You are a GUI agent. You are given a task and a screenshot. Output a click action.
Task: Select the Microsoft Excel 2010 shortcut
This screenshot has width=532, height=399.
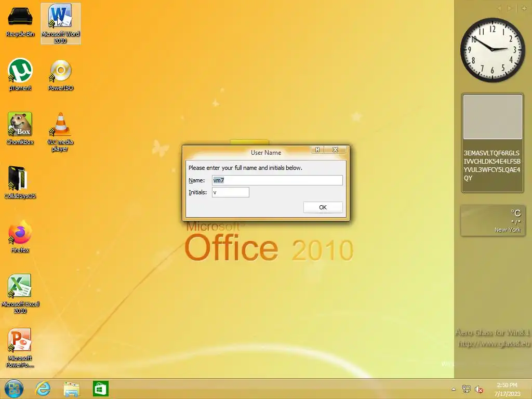(x=20, y=294)
